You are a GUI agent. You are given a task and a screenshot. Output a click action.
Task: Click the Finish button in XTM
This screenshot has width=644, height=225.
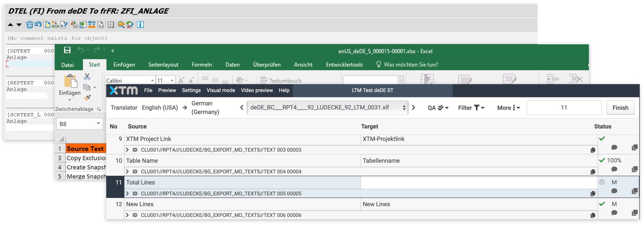(x=620, y=108)
